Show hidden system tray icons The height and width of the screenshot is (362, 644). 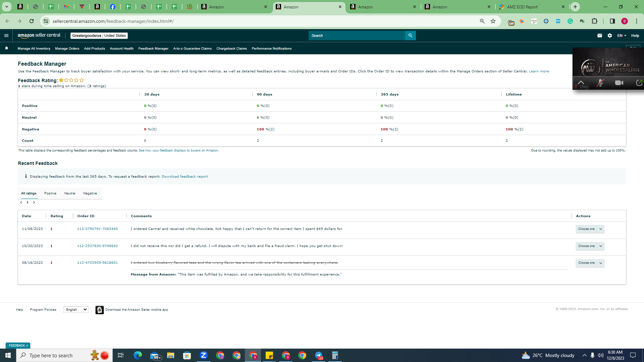585,355
